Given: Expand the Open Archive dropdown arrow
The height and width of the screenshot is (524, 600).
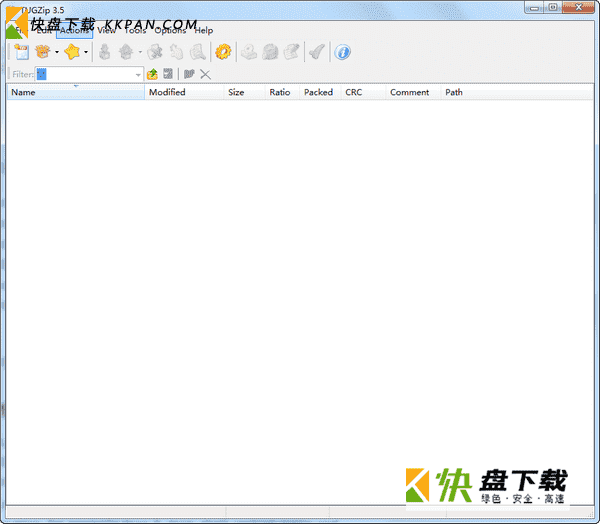Looking at the screenshot, I should (x=57, y=52).
